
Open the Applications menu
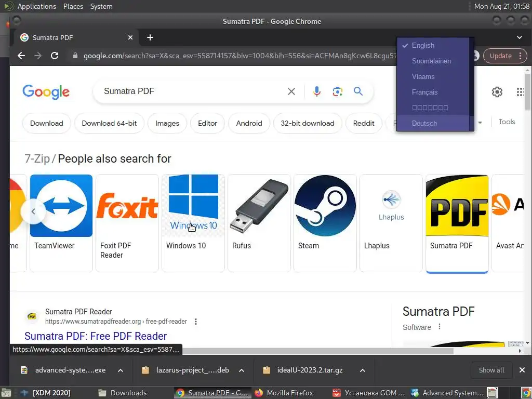point(37,6)
